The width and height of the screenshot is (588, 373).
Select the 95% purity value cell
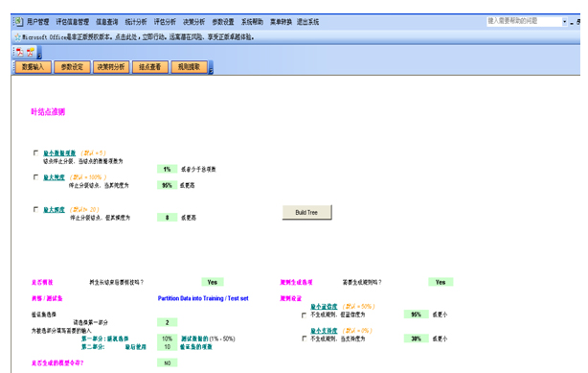tap(167, 185)
